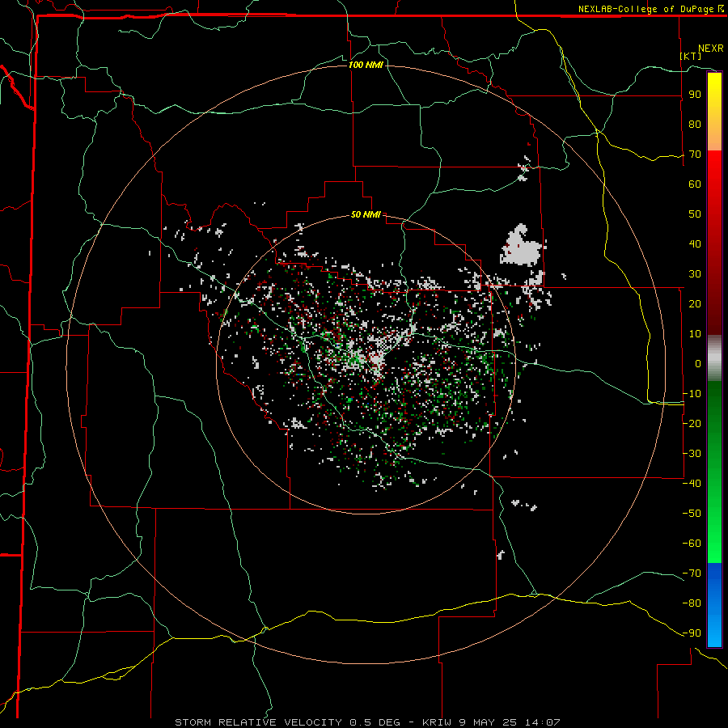Screen dimensions: 728x728
Task: Click the -20 value on the velocity scale
Action: [x=692, y=423]
